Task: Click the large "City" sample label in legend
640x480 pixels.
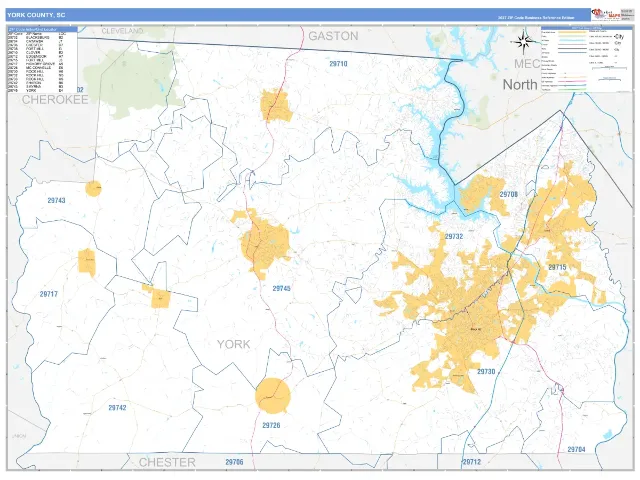Action: 619,36
